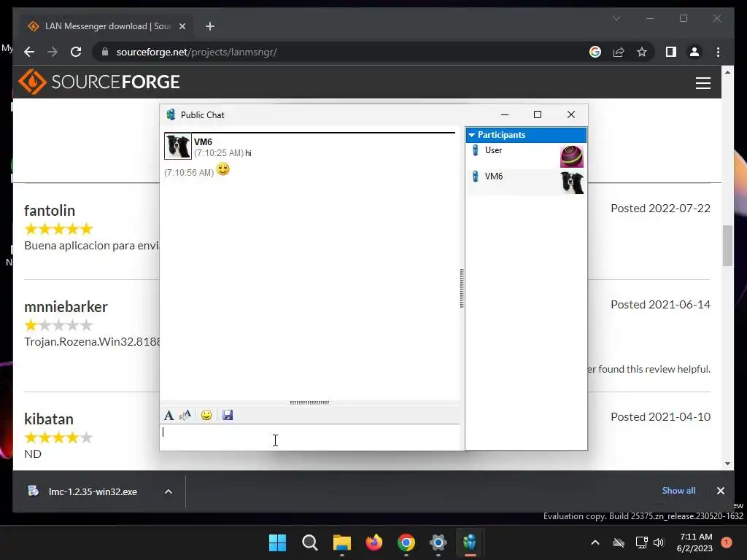This screenshot has width=747, height=560.
Task: Click scrollbar down arrow on page
Action: (x=727, y=463)
